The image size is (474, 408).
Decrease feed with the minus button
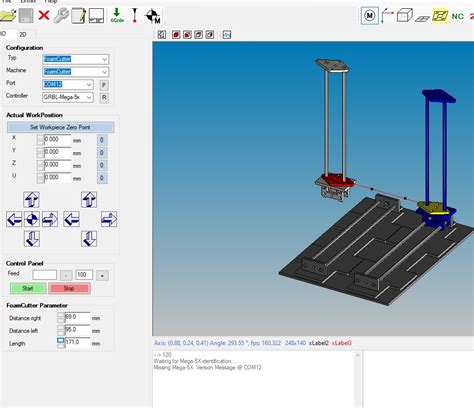[x=66, y=276]
